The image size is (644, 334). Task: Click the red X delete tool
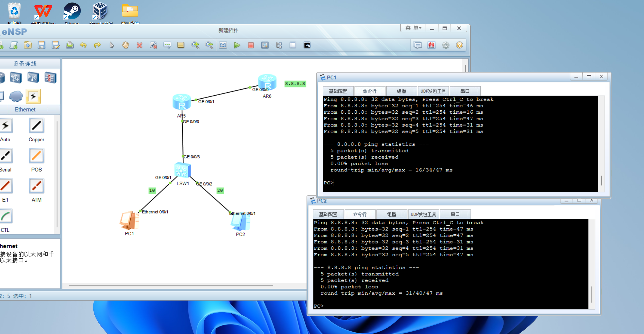point(139,45)
